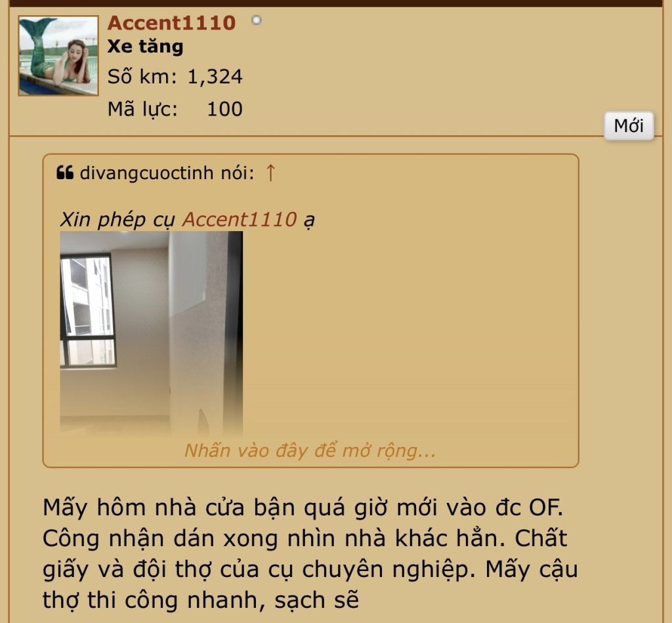The height and width of the screenshot is (623, 672).
Task: Click the "Xe tăng" user title
Action: (145, 47)
